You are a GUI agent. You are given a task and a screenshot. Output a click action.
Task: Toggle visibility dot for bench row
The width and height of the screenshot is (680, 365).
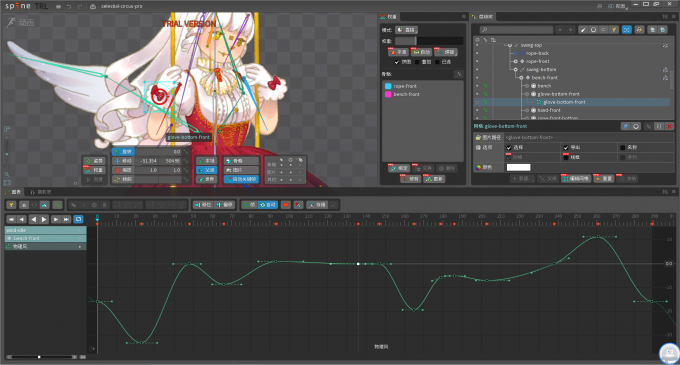click(x=477, y=86)
